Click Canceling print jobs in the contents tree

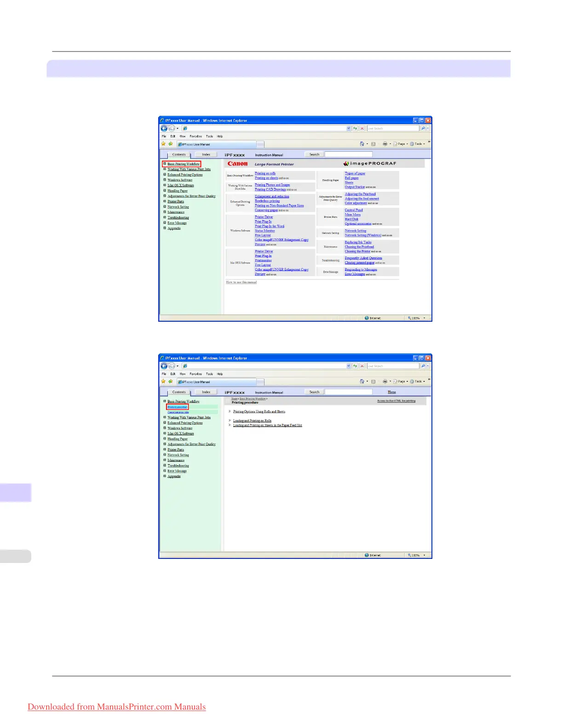point(178,412)
